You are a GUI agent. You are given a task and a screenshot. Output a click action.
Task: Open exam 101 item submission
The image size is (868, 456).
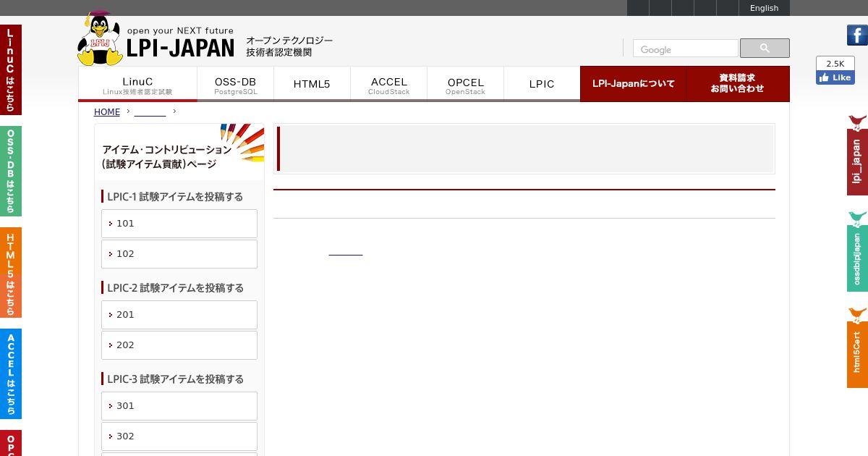click(179, 224)
